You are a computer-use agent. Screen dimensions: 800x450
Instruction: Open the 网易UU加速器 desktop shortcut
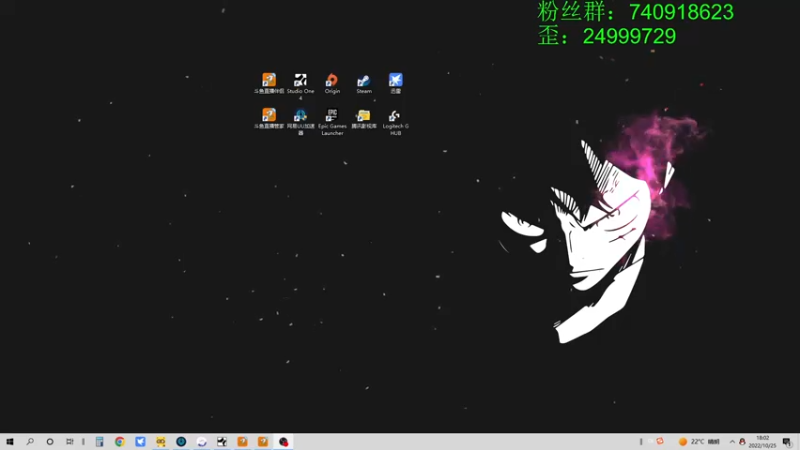coord(301,121)
